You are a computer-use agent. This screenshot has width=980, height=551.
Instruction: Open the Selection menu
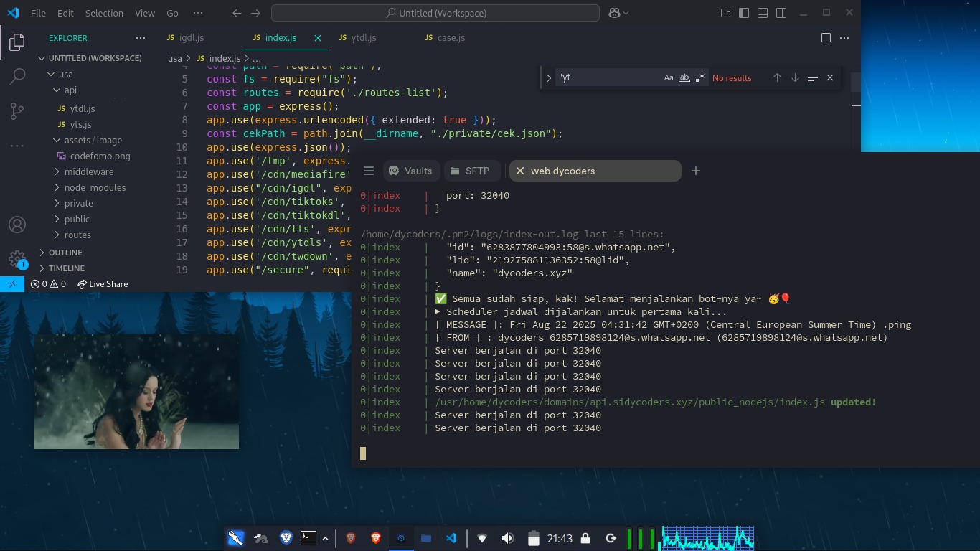tap(104, 13)
